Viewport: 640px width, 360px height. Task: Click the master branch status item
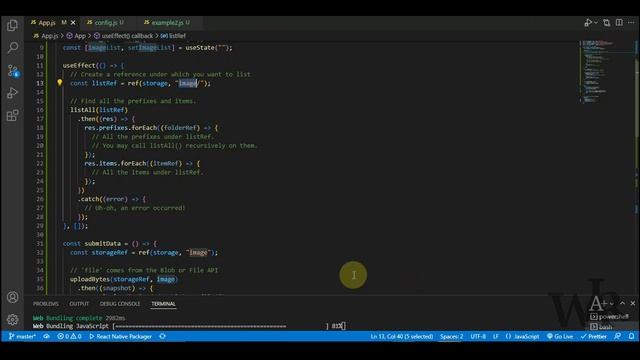pos(22,336)
